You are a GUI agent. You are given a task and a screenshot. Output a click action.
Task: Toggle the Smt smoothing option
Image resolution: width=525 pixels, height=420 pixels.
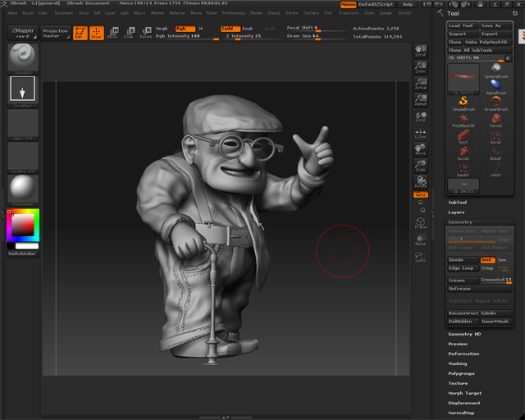(486, 260)
